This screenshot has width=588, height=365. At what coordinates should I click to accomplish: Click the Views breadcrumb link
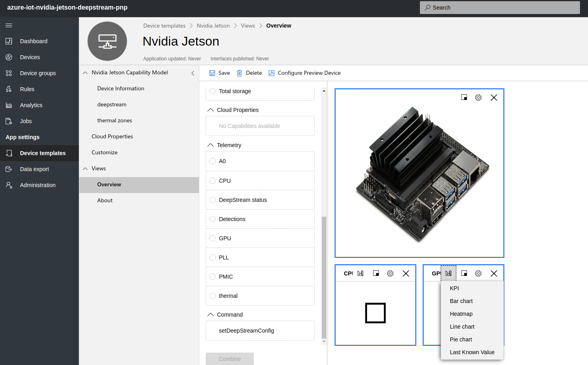248,26
